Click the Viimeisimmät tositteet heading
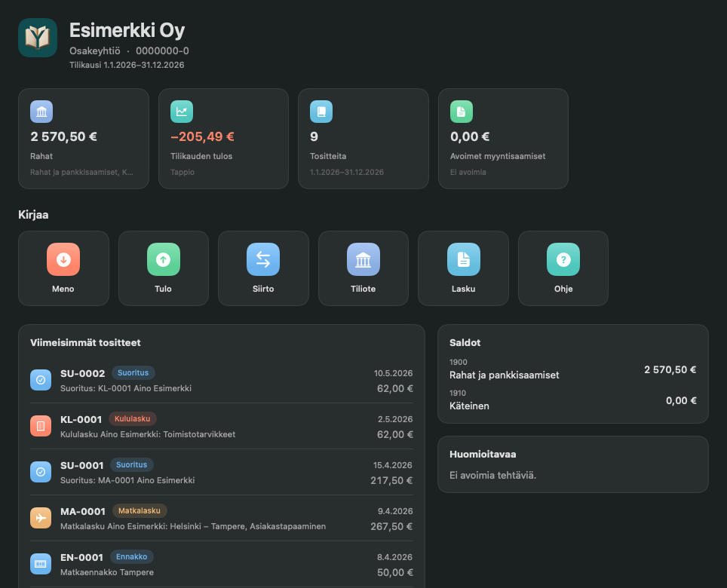Screen dimensions: 727x588 (x=85, y=343)
